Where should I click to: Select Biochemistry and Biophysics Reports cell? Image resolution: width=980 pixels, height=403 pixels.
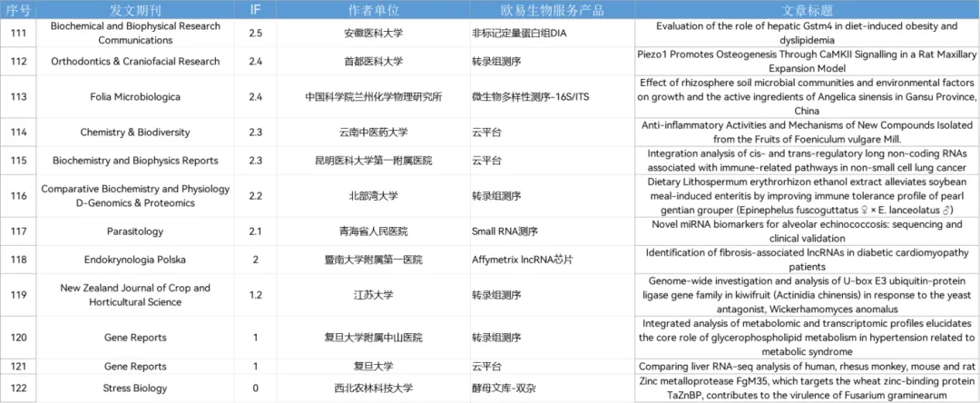click(135, 161)
